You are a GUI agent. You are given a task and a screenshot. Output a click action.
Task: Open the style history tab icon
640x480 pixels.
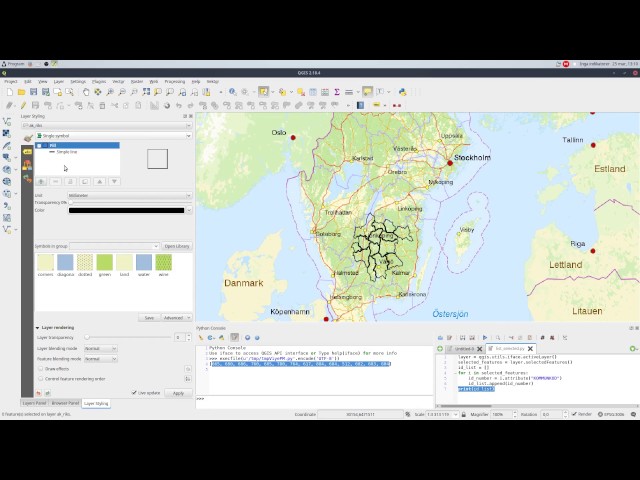pos(27,178)
